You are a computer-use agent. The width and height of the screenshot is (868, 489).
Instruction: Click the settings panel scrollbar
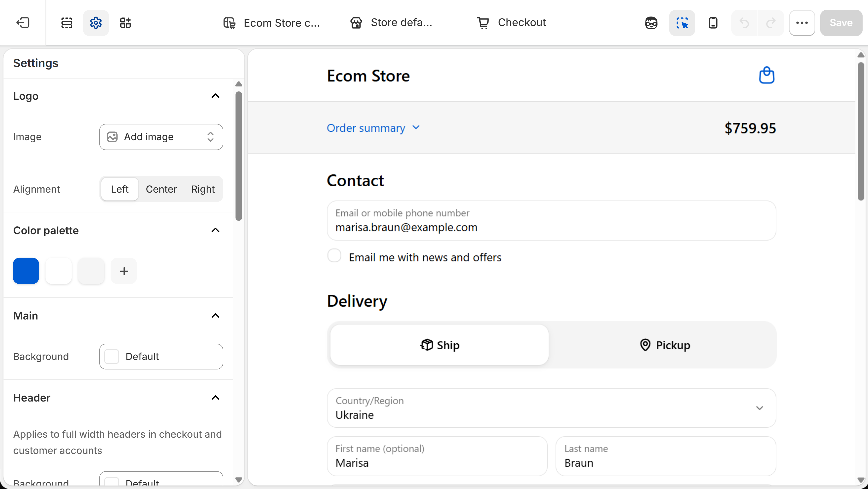point(238,156)
